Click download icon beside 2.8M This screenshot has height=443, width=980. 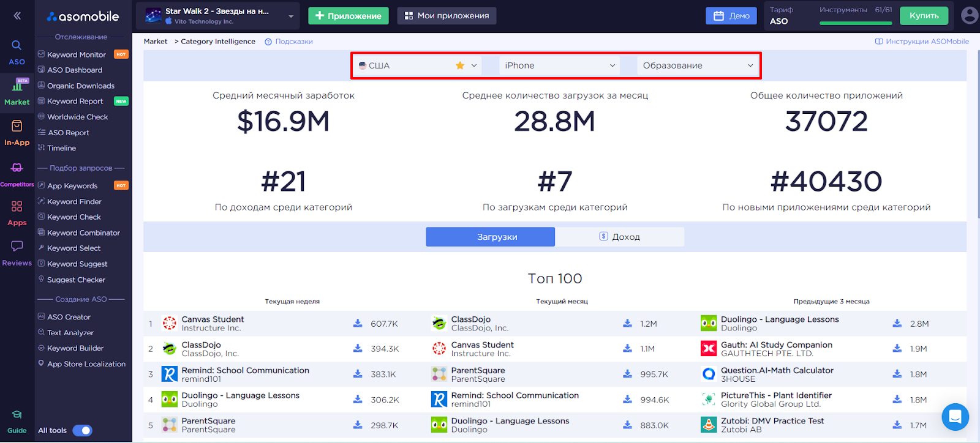(x=897, y=323)
